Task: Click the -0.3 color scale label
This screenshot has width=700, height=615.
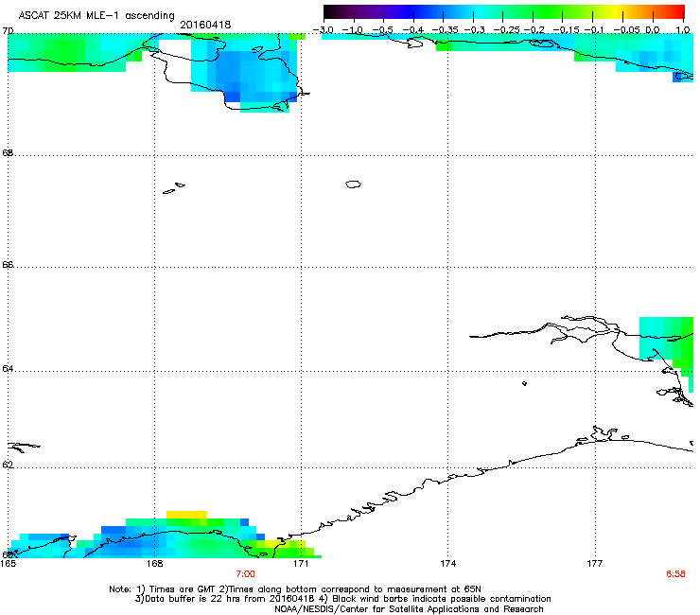Action: point(474,30)
